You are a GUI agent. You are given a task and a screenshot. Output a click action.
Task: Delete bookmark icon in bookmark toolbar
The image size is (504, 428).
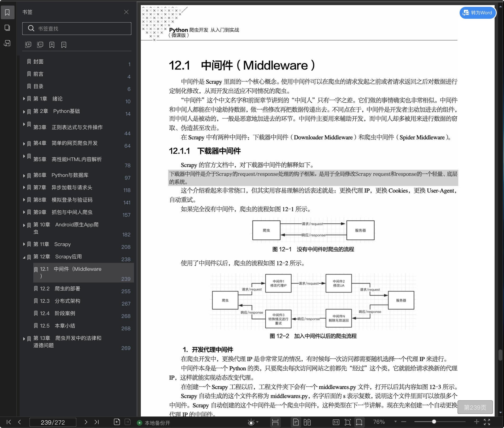pyautogui.click(x=64, y=45)
